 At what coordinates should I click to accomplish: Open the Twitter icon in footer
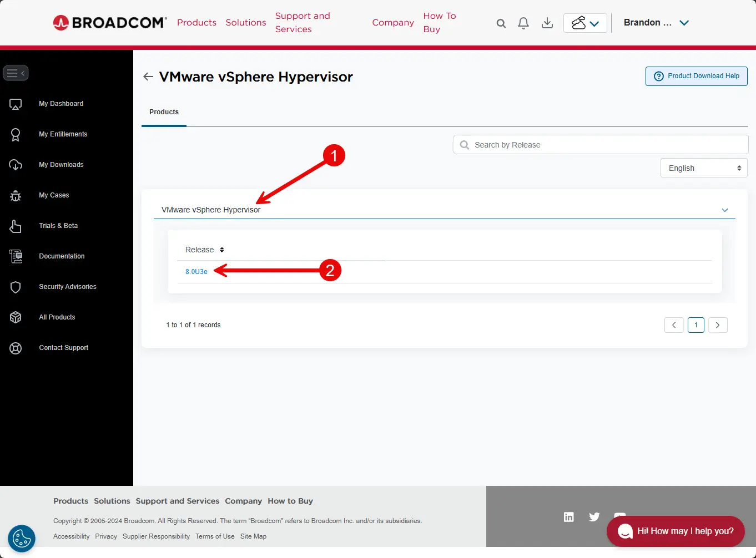point(594,517)
